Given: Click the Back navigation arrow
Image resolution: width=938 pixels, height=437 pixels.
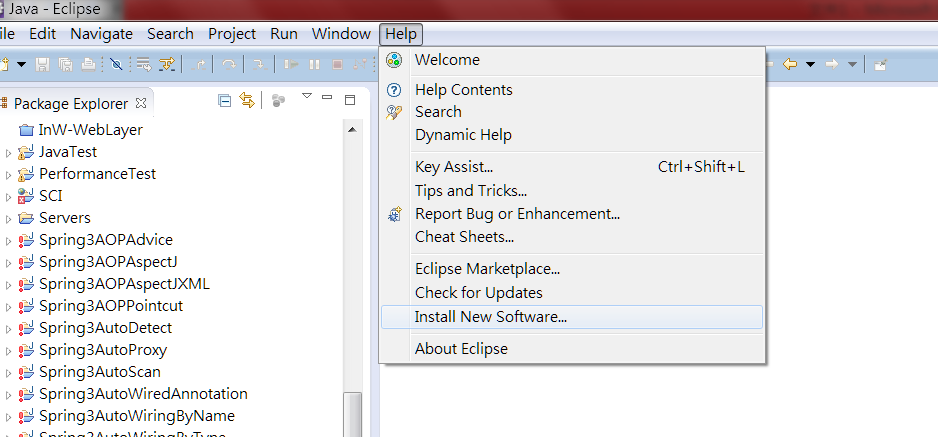Looking at the screenshot, I should (x=790, y=64).
